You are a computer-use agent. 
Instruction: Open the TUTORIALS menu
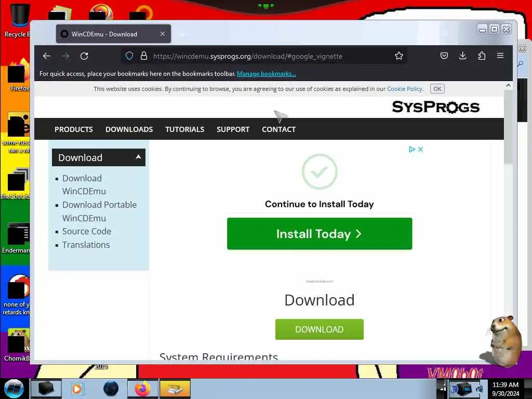point(185,129)
